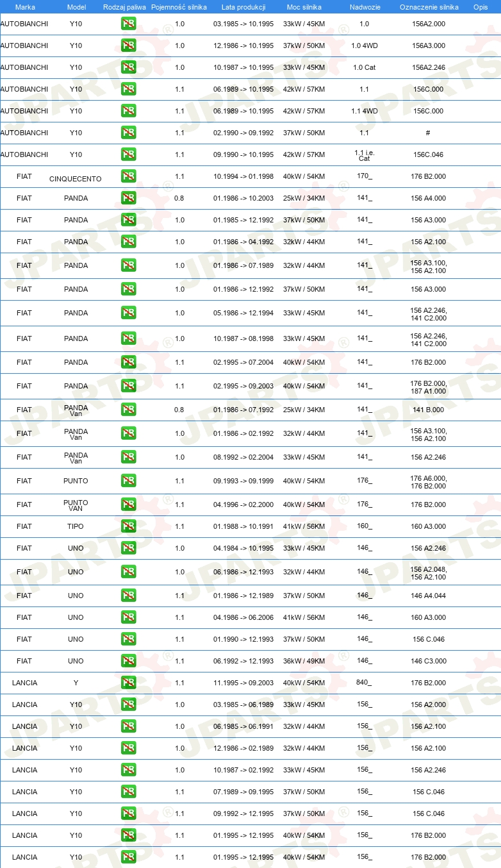This screenshot has width=501, height=868.
Task: Click date range 02.1995 -> 09.2003
Action: click(x=243, y=387)
